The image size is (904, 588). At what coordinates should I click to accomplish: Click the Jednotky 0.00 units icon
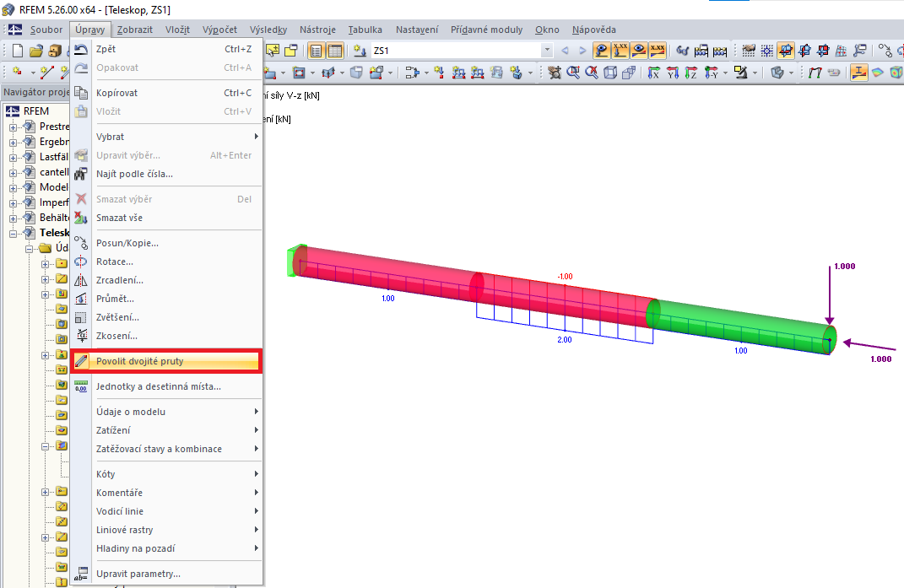click(x=81, y=386)
